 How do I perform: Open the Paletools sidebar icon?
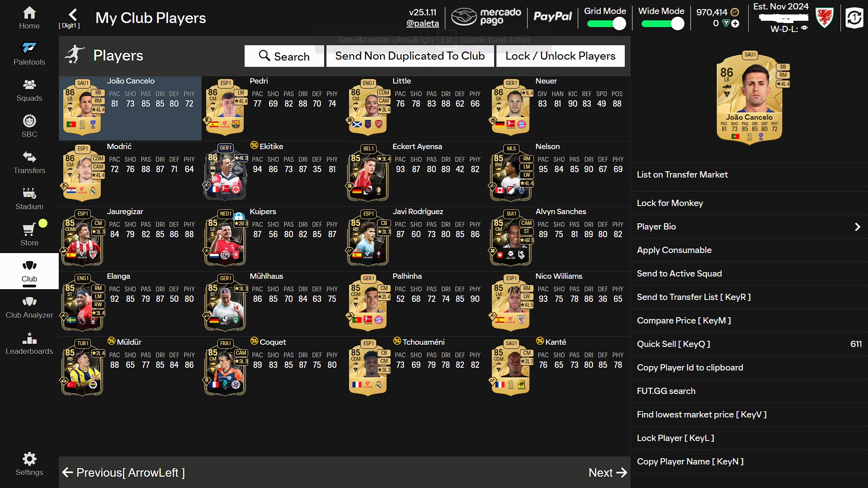[29, 48]
